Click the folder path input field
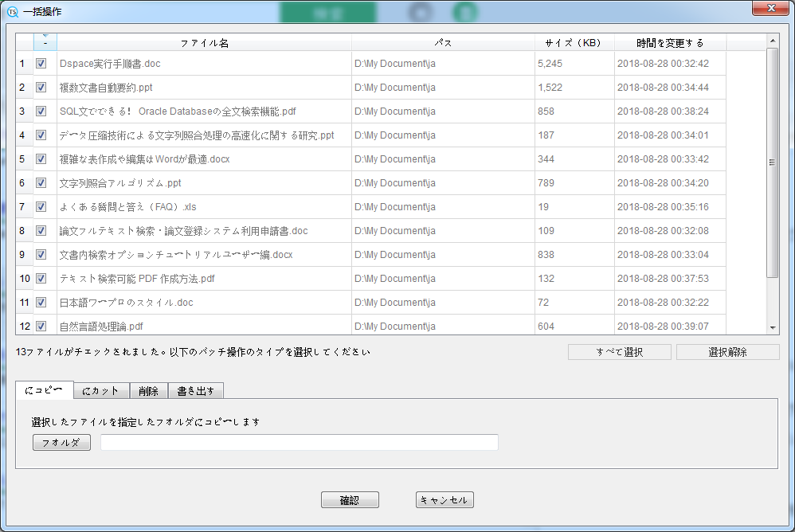 pyautogui.click(x=299, y=443)
